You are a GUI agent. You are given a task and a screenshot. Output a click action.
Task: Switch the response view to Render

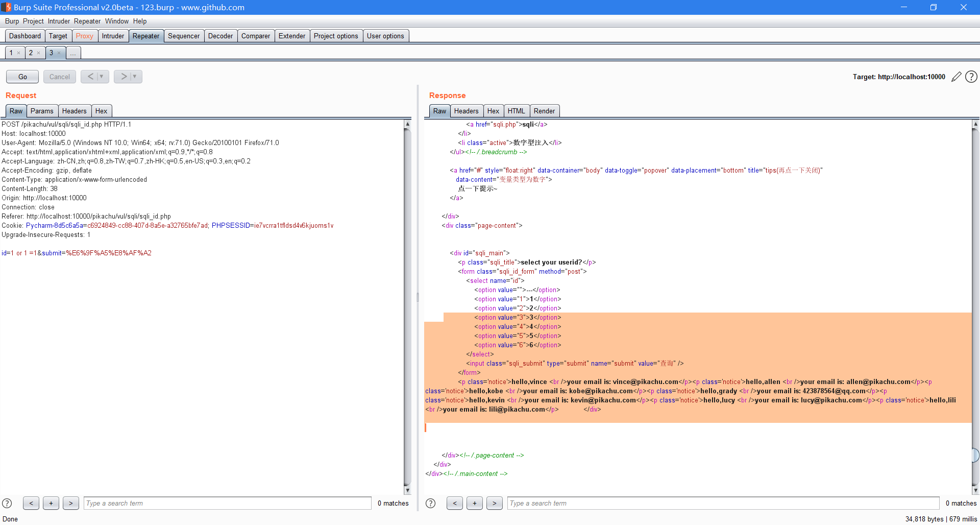point(545,111)
